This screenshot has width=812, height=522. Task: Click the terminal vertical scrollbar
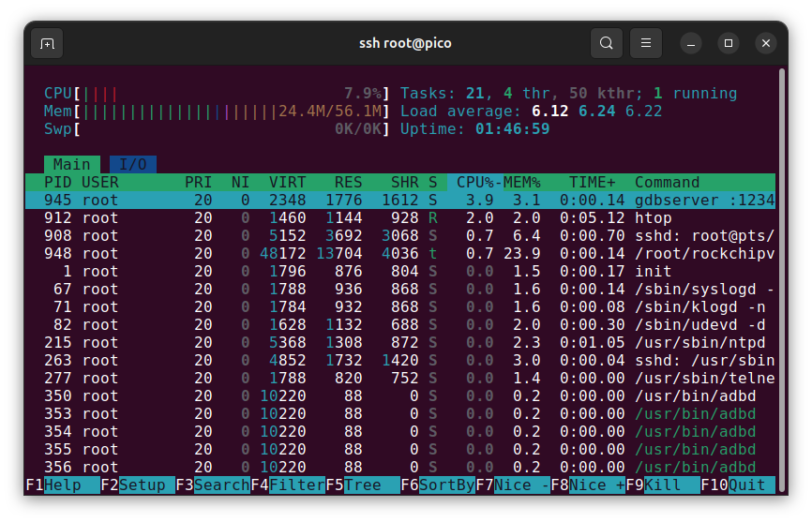coord(783,279)
